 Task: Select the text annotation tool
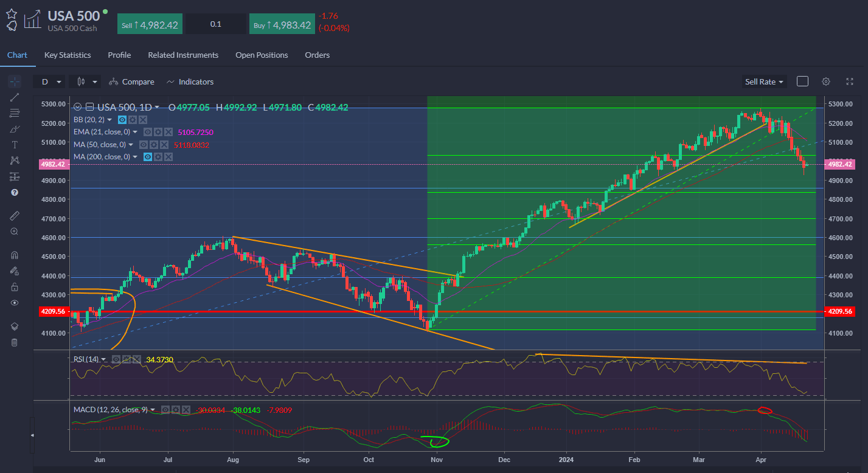[15, 145]
